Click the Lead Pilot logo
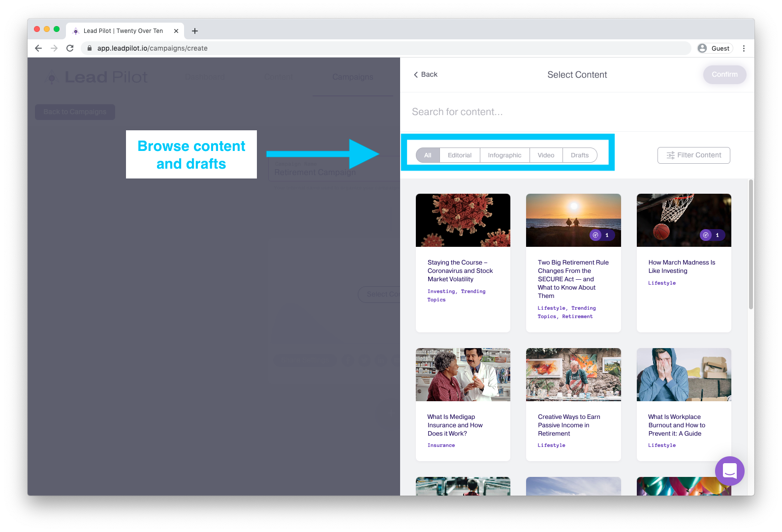 (x=96, y=77)
